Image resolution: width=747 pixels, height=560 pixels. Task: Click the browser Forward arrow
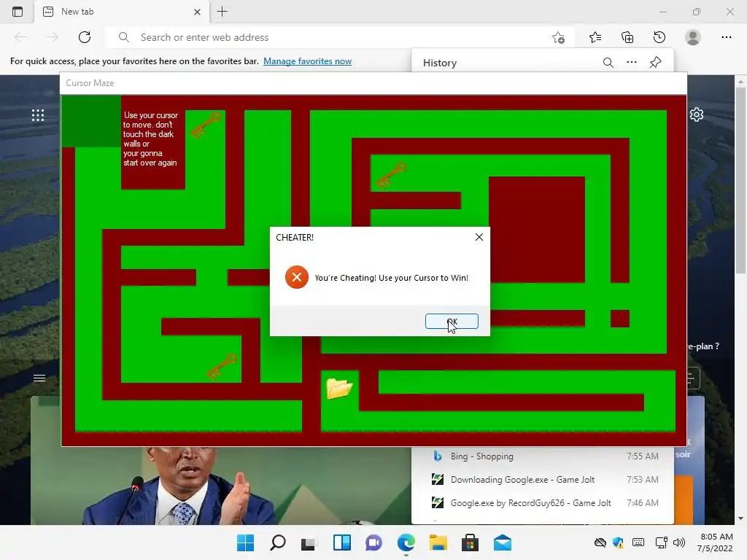(x=53, y=37)
